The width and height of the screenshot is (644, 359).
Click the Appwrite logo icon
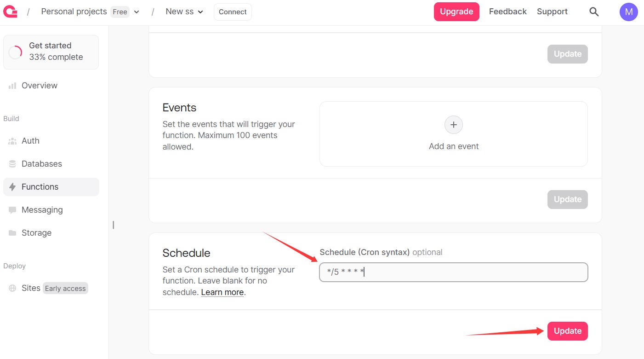point(10,12)
